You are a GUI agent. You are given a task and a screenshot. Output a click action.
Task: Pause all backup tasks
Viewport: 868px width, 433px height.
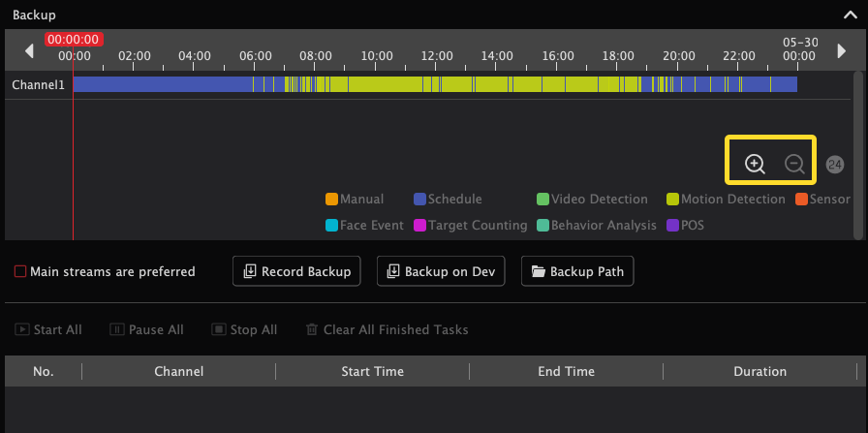[146, 329]
